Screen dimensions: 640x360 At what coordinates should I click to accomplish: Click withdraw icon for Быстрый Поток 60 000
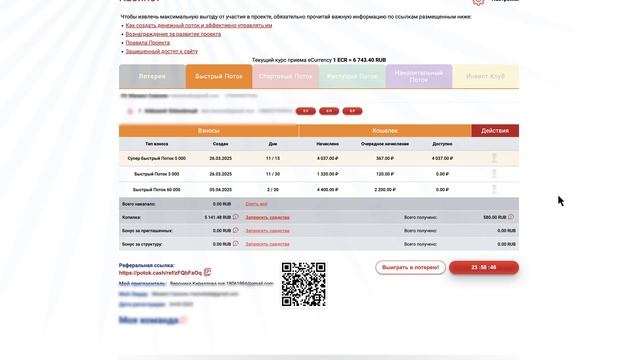coord(494,189)
